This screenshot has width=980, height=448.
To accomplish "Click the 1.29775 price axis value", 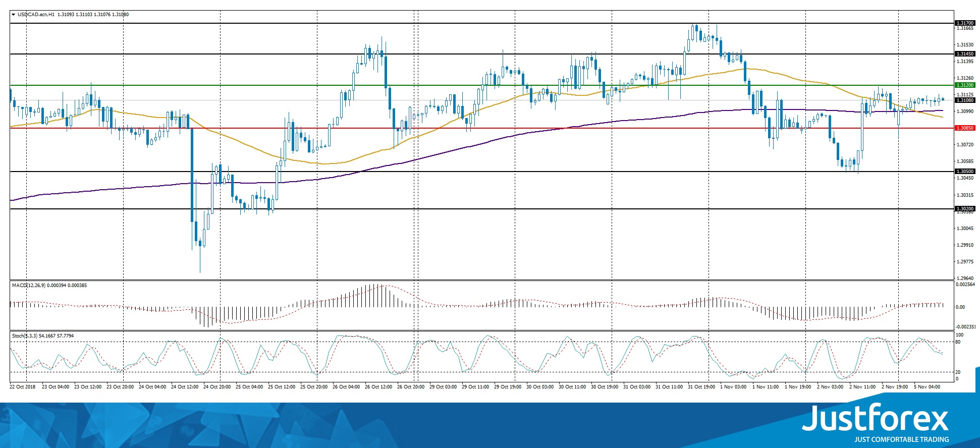I will 965,262.
